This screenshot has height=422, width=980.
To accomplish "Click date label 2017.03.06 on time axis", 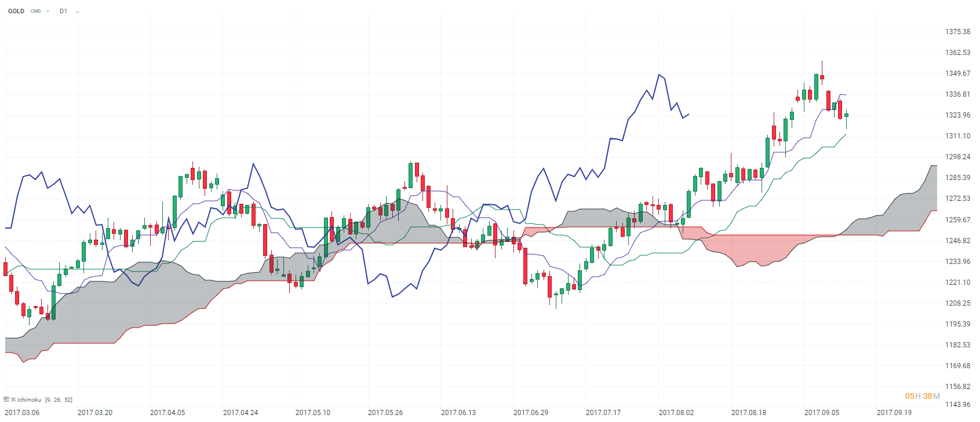I will (x=22, y=413).
